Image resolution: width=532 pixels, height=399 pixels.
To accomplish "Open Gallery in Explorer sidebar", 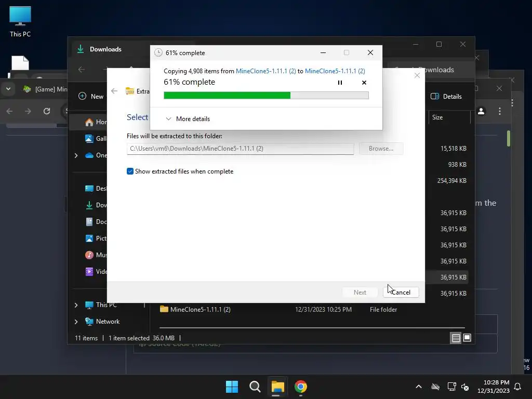I will pos(96,138).
